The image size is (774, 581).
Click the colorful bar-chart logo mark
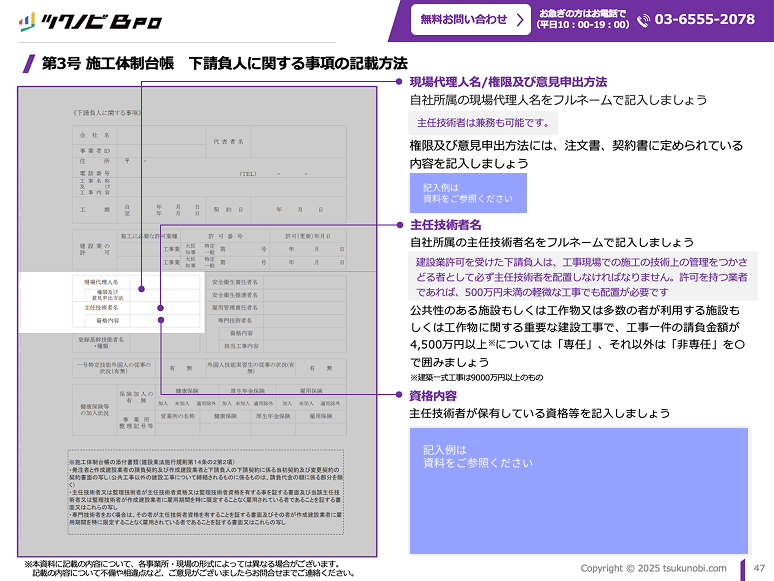(27, 21)
